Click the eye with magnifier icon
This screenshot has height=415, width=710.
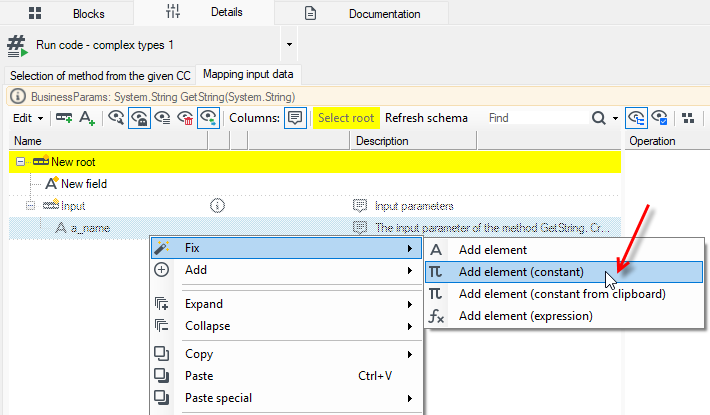[x=116, y=118]
